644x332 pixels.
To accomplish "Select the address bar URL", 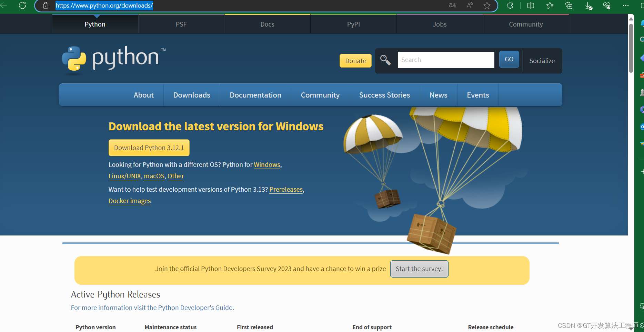I will (x=104, y=6).
